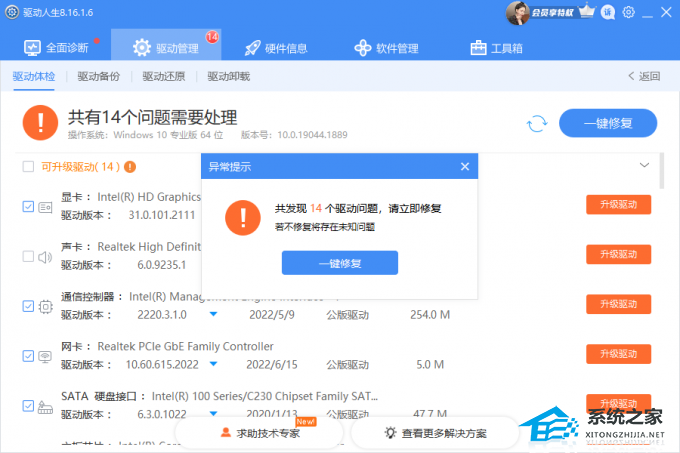Open the 软件管理 tab
This screenshot has width=680, height=453.
386,48
